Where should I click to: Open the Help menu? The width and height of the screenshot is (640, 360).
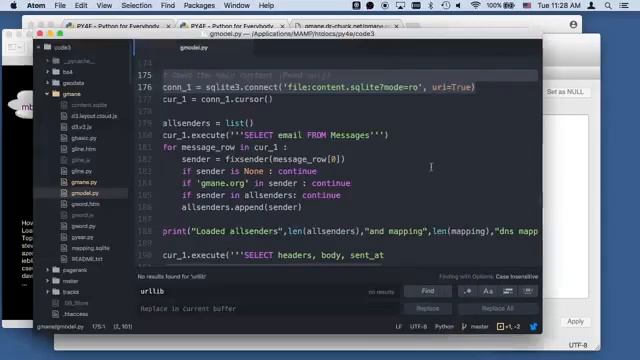coord(266,5)
